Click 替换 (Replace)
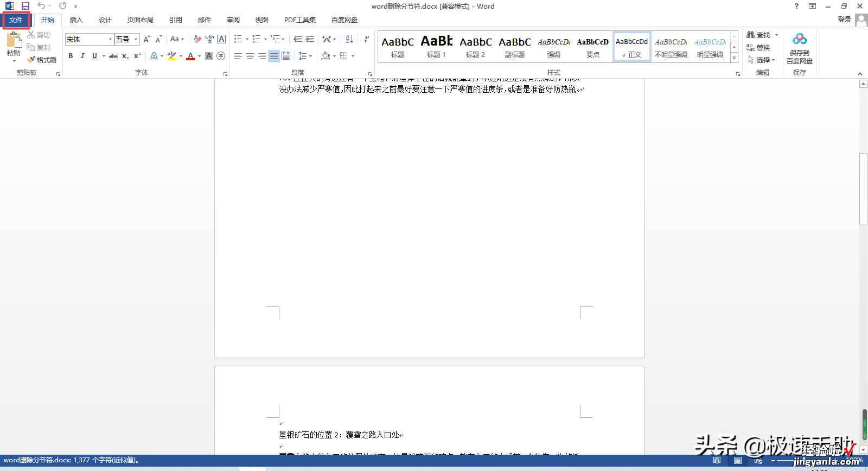 click(758, 47)
